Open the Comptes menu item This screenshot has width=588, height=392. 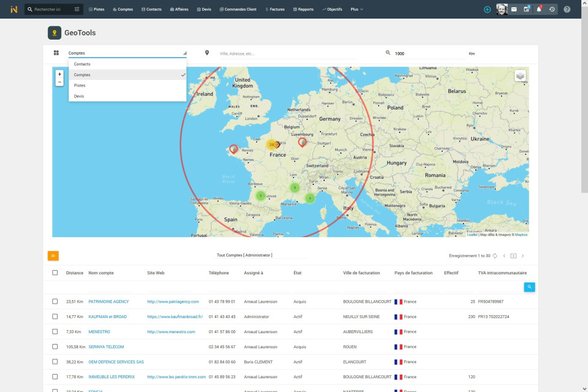[123, 9]
